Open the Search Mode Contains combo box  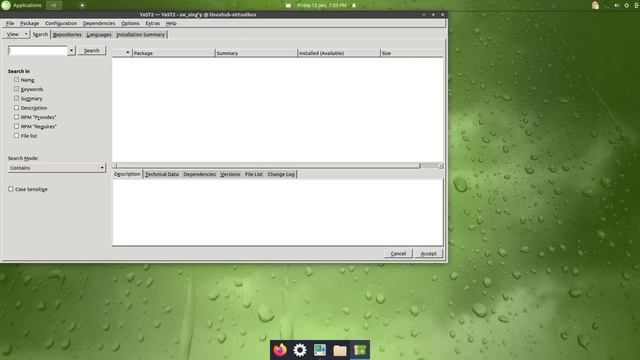(57, 168)
